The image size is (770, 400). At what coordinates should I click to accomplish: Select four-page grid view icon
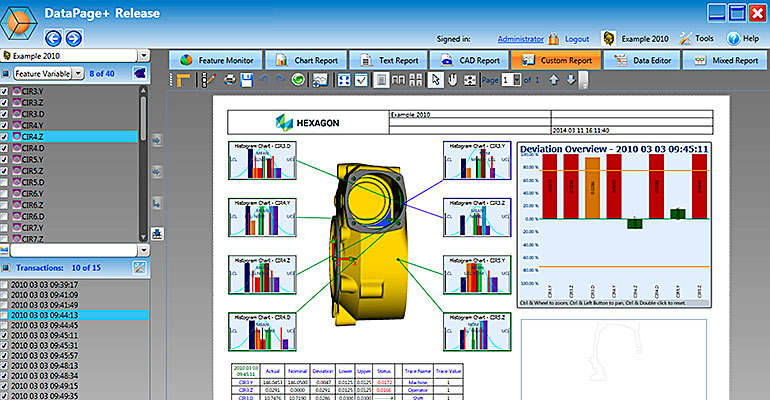coord(415,80)
